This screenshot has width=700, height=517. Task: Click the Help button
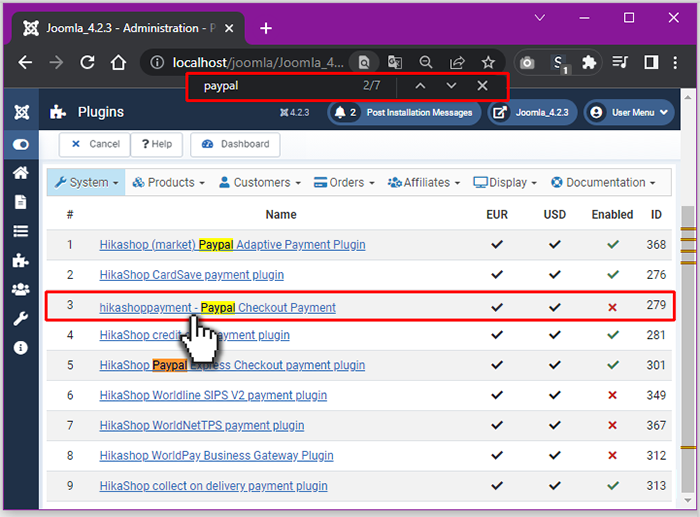tap(157, 144)
